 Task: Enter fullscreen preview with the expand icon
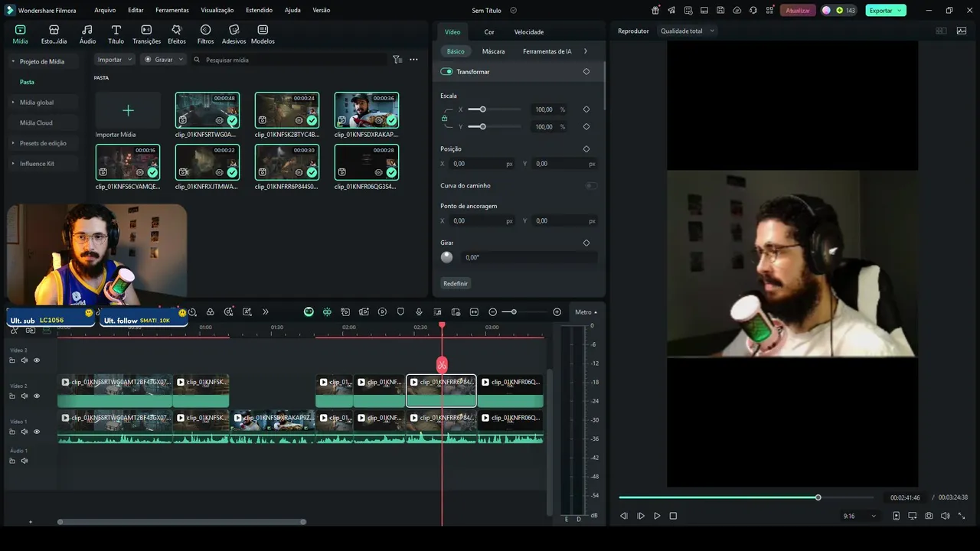click(x=962, y=516)
